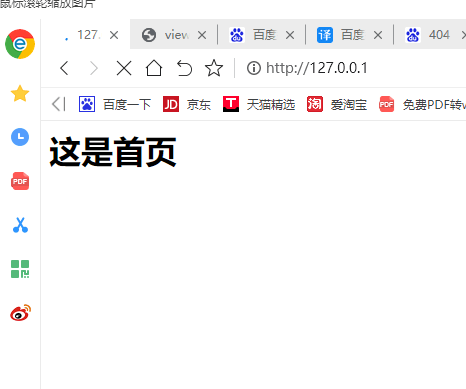Open the green QR code apps icon
This screenshot has width=466, height=389.
[x=20, y=269]
